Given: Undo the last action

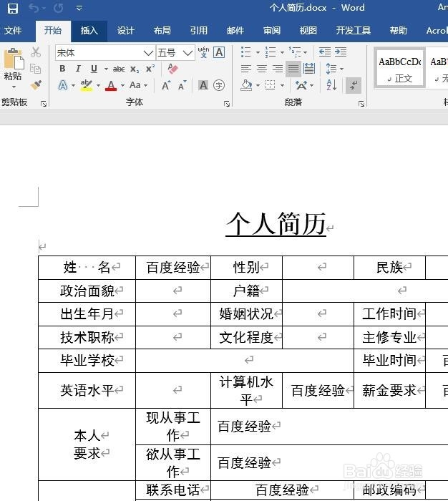Looking at the screenshot, I should pyautogui.click(x=34, y=8).
